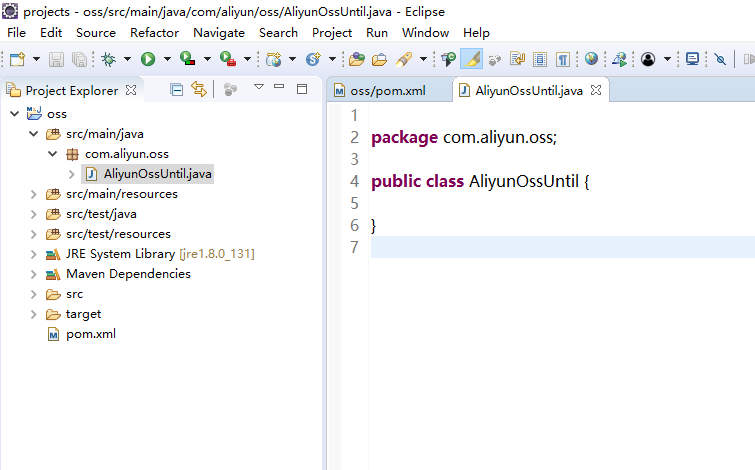Open the Source menu

[x=96, y=33]
